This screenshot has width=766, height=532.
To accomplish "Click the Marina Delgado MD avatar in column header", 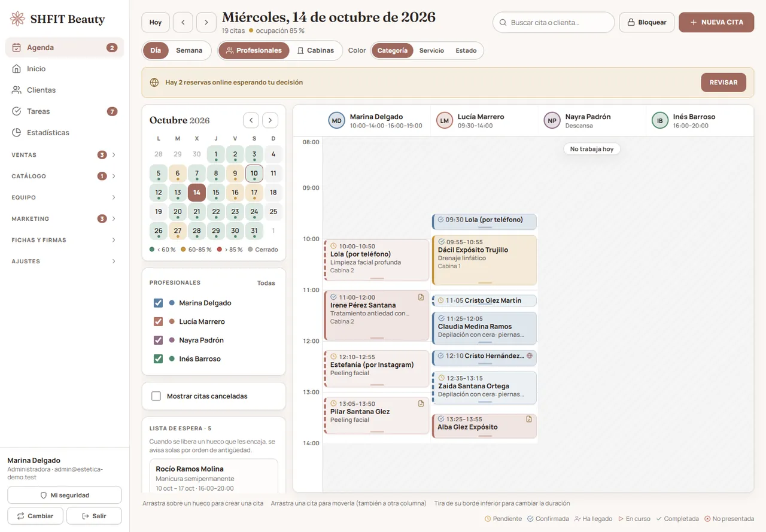I will click(x=337, y=121).
